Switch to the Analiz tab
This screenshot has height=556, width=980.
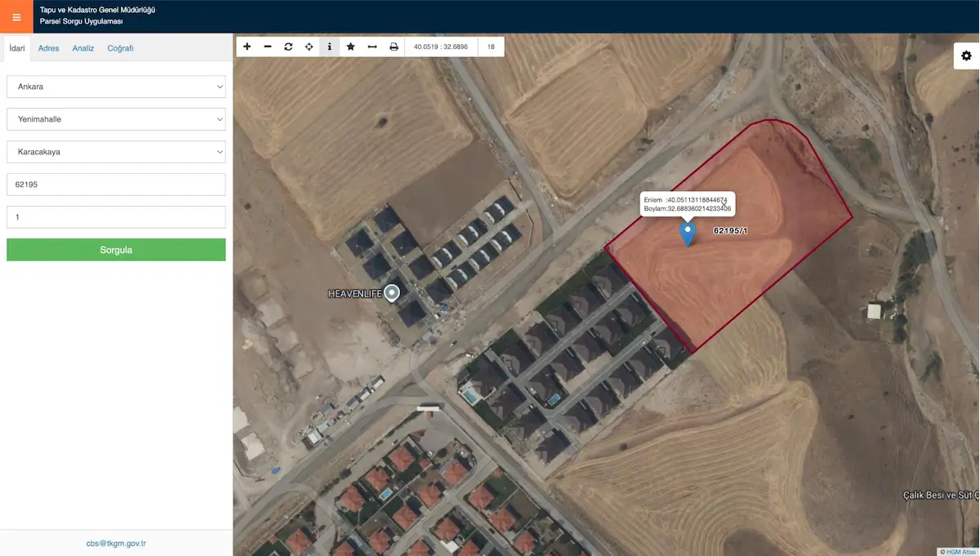[x=83, y=48]
